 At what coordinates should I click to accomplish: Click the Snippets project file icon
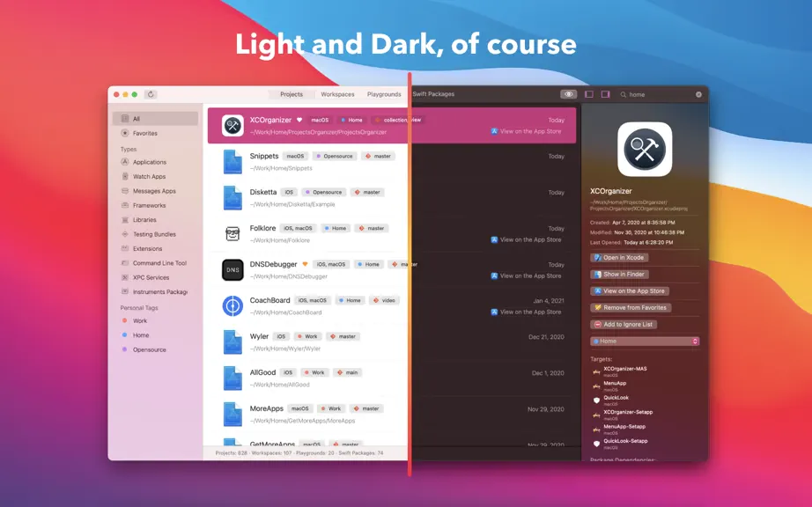tap(233, 161)
